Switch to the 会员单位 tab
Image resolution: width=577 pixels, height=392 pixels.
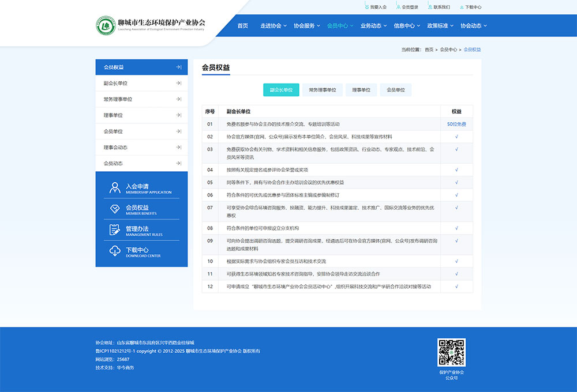[395, 90]
